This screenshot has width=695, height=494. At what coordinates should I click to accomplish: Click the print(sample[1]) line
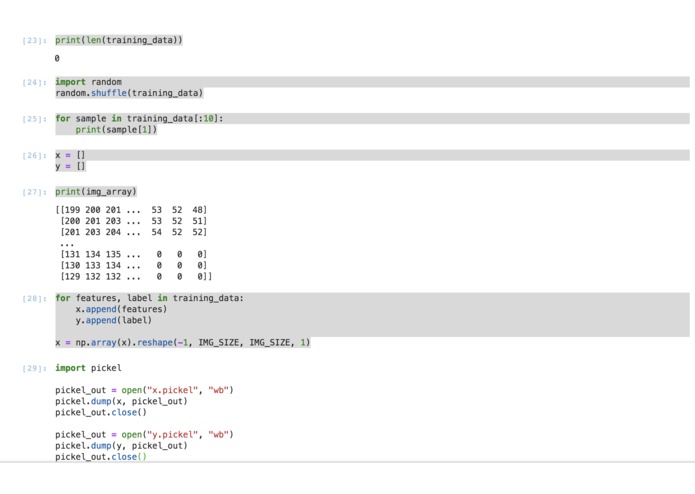tap(116, 130)
